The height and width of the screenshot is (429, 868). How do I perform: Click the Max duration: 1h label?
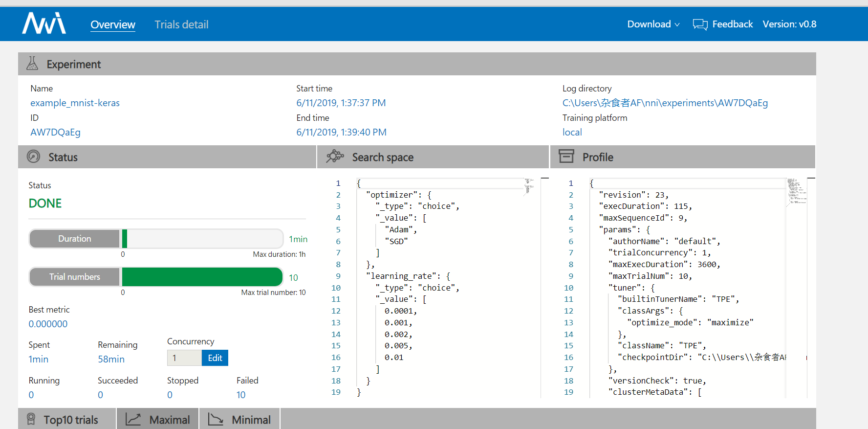pos(279,254)
